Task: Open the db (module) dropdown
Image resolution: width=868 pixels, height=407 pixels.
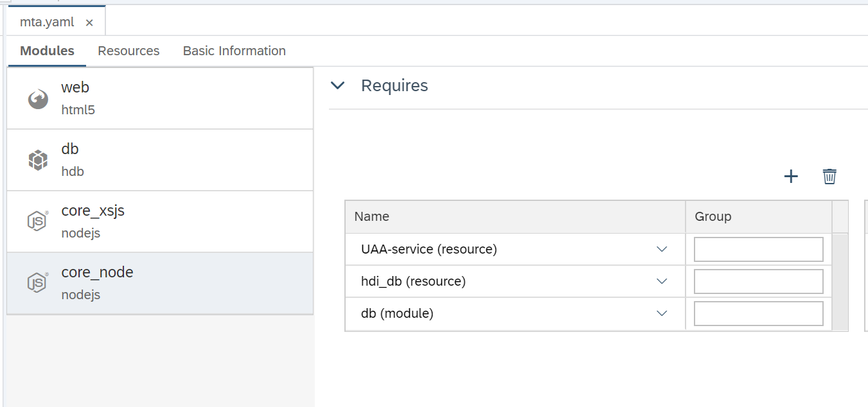Action: [662, 313]
